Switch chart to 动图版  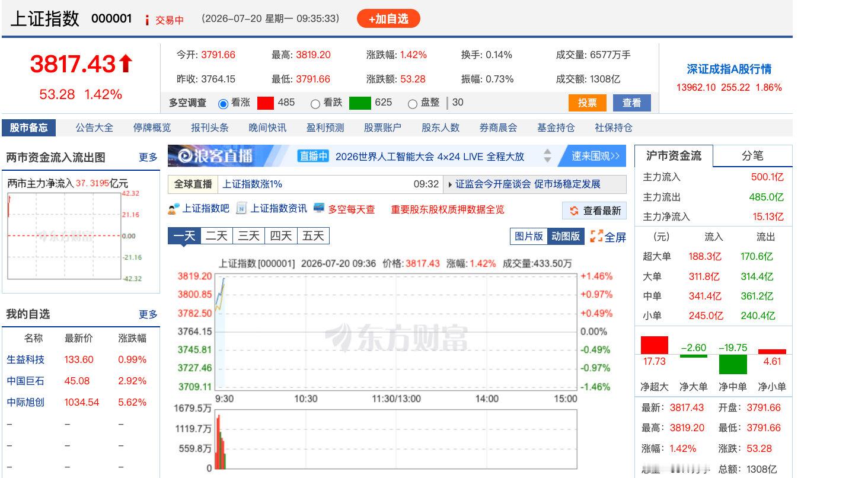point(565,236)
